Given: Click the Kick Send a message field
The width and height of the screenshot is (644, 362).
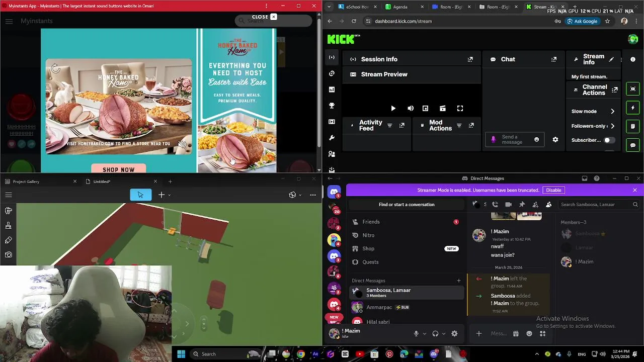Looking at the screenshot, I should [x=514, y=140].
